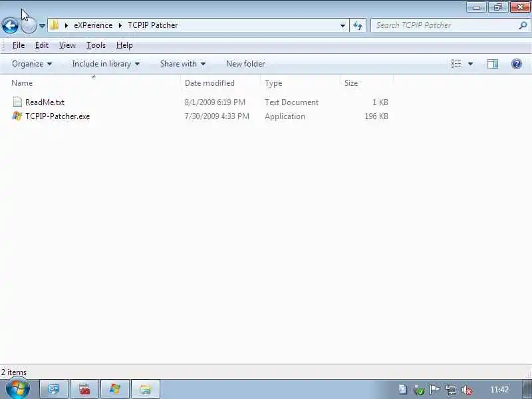
Task: Refresh the folder with the refresh icon
Action: tap(358, 25)
